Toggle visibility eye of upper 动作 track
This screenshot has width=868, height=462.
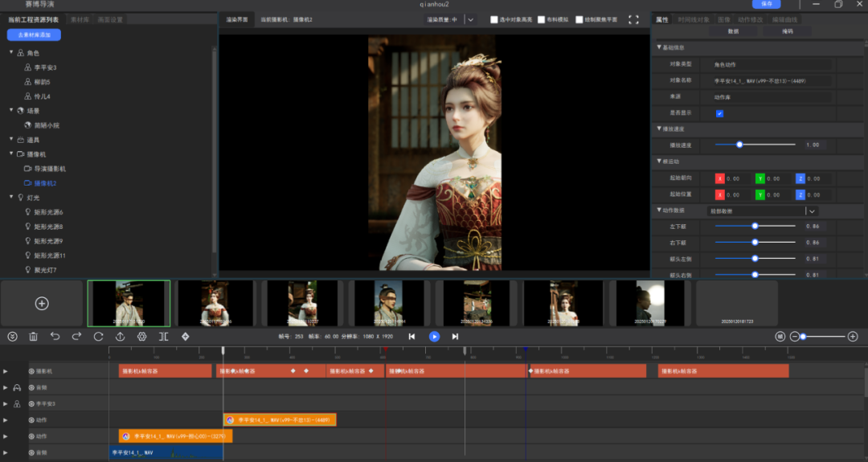point(31,420)
